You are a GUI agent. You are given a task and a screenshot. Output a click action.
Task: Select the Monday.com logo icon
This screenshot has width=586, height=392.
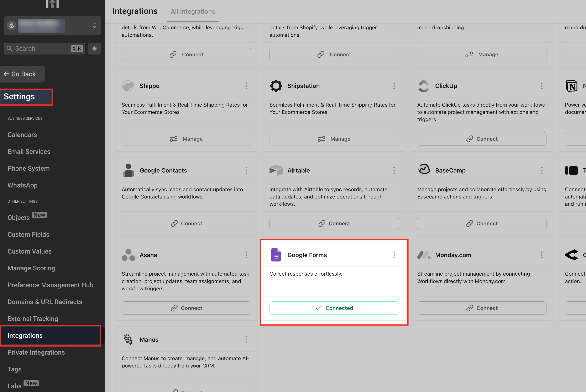pos(424,255)
